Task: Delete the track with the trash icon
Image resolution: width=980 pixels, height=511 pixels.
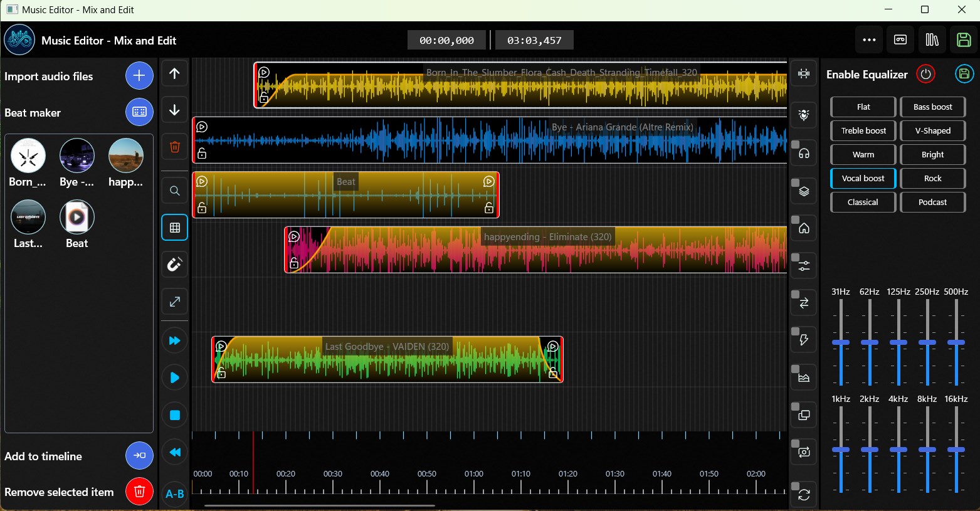Action: click(x=174, y=147)
